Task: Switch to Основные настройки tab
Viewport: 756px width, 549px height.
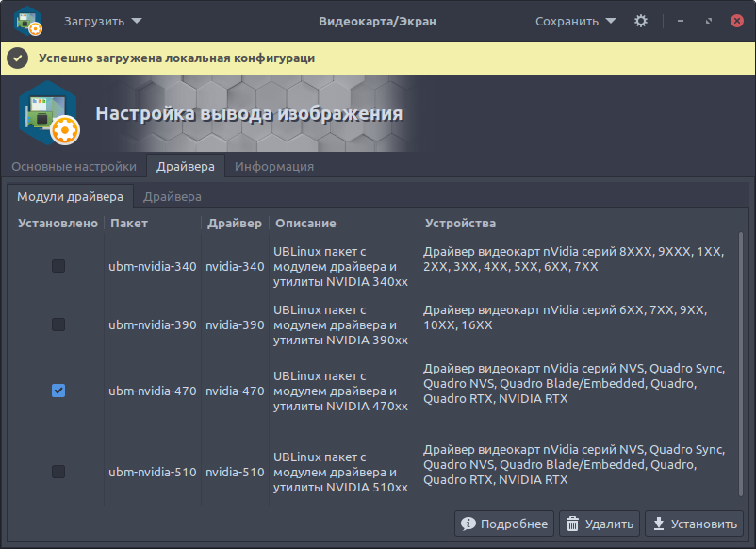Action: coord(74,167)
